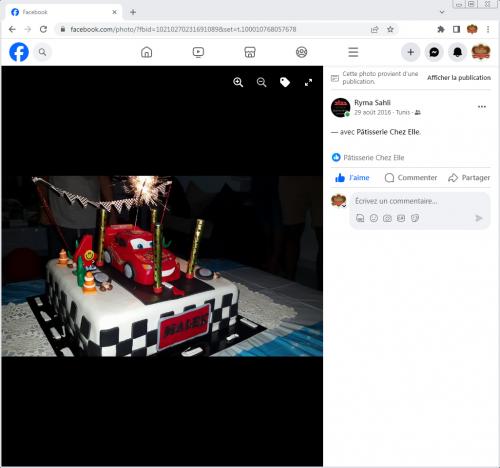Open the Groups icon
The width and height of the screenshot is (500, 468).
click(x=302, y=52)
